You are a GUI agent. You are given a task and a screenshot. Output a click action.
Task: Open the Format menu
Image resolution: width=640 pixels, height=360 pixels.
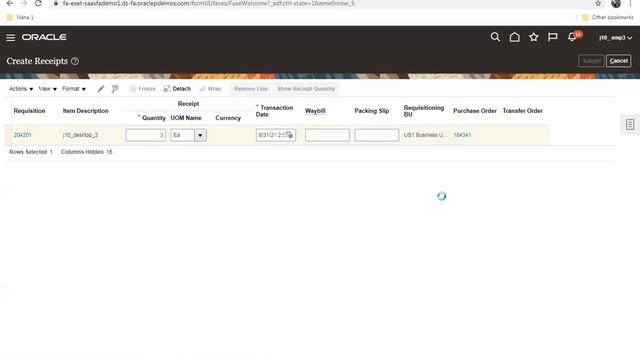[74, 89]
